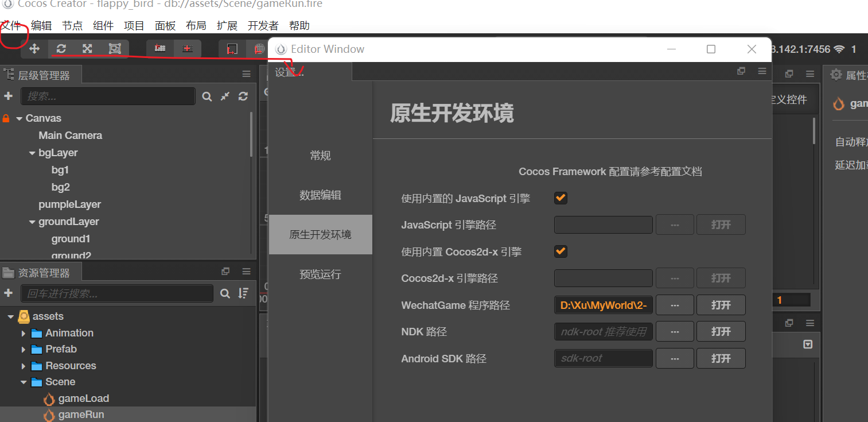Collapse the assets root folder
This screenshot has height=422, width=868.
tap(10, 316)
